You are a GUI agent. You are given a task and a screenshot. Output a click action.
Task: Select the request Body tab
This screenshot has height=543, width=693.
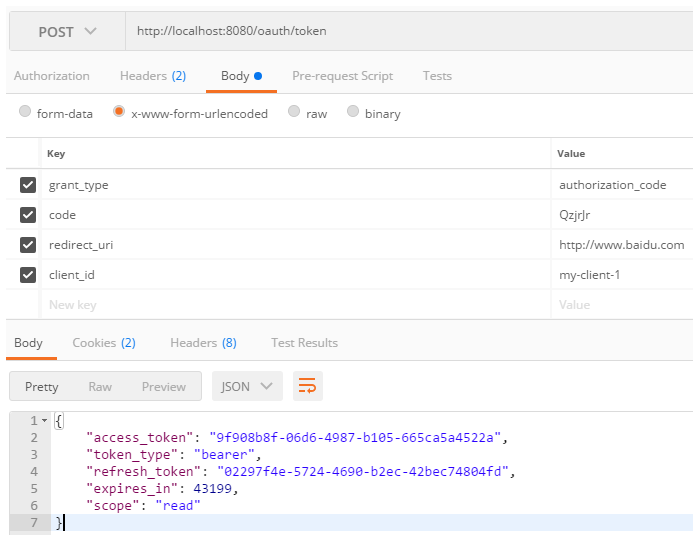[241, 76]
